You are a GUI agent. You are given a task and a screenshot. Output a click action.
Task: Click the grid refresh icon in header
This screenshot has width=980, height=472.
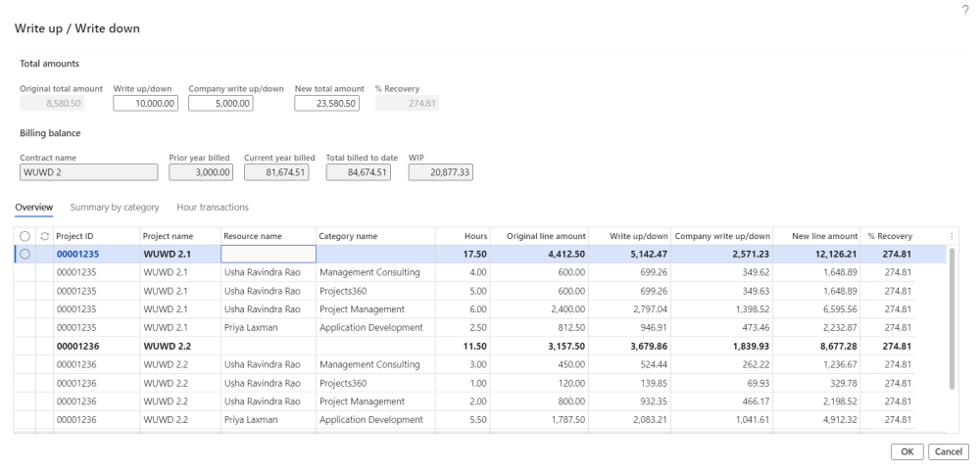click(x=43, y=236)
